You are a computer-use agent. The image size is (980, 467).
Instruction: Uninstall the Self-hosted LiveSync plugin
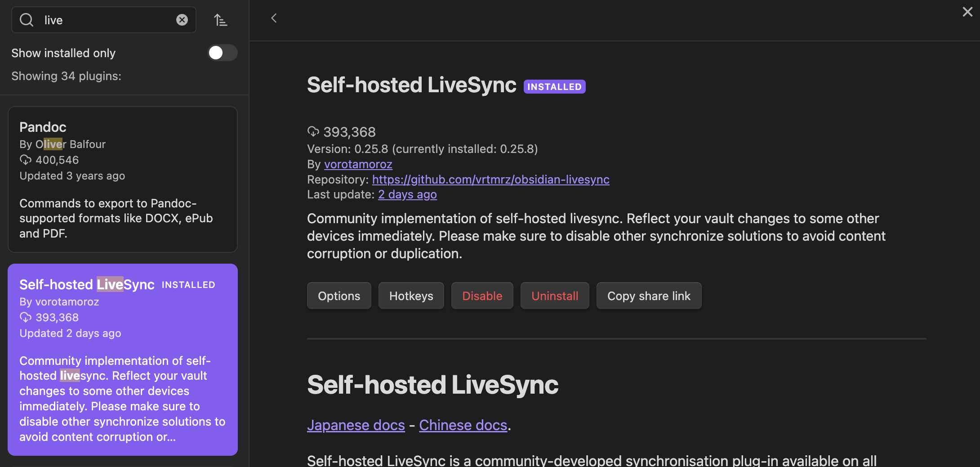point(555,296)
